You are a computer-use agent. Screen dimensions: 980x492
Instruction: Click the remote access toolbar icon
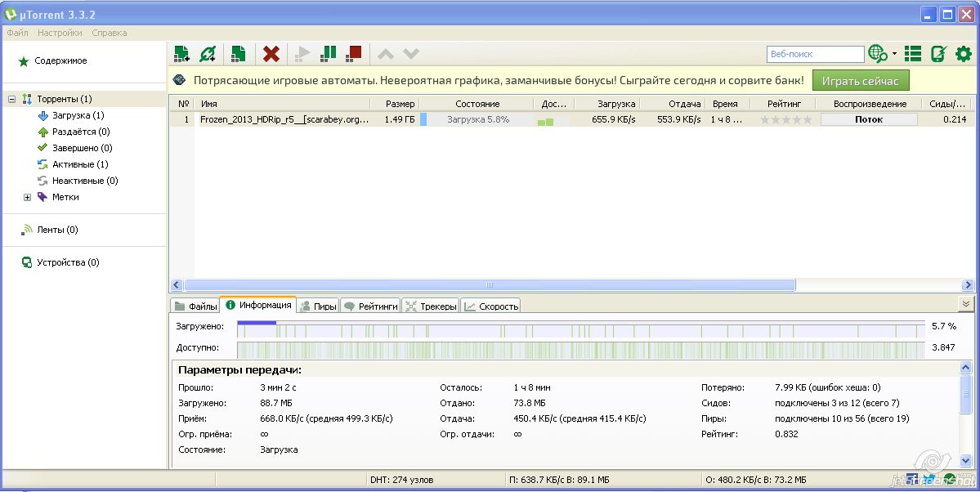tap(938, 54)
